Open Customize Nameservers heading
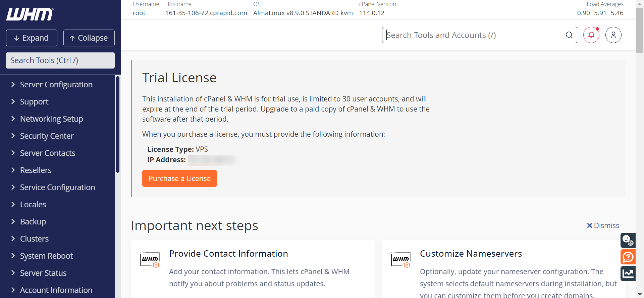Image resolution: width=644 pixels, height=298 pixels. pos(471,254)
